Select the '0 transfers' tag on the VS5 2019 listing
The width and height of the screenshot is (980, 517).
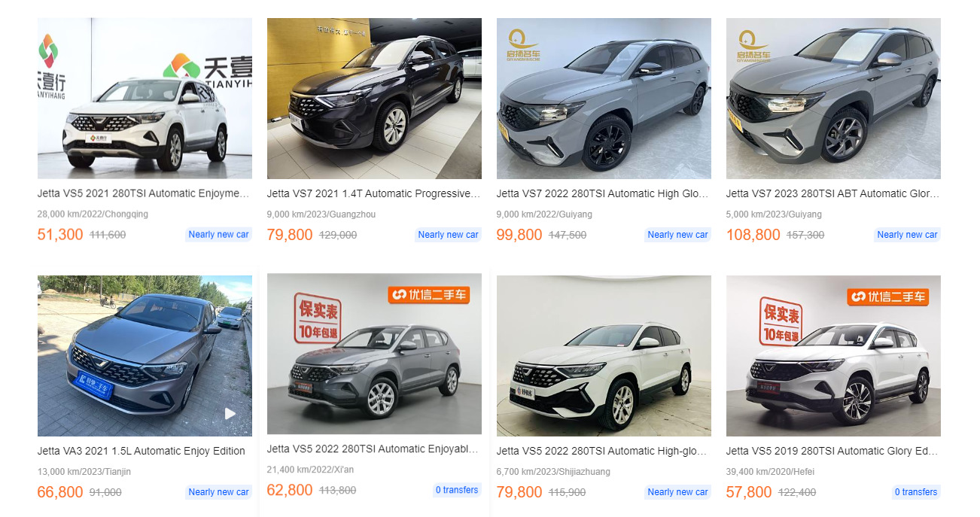[x=916, y=491]
